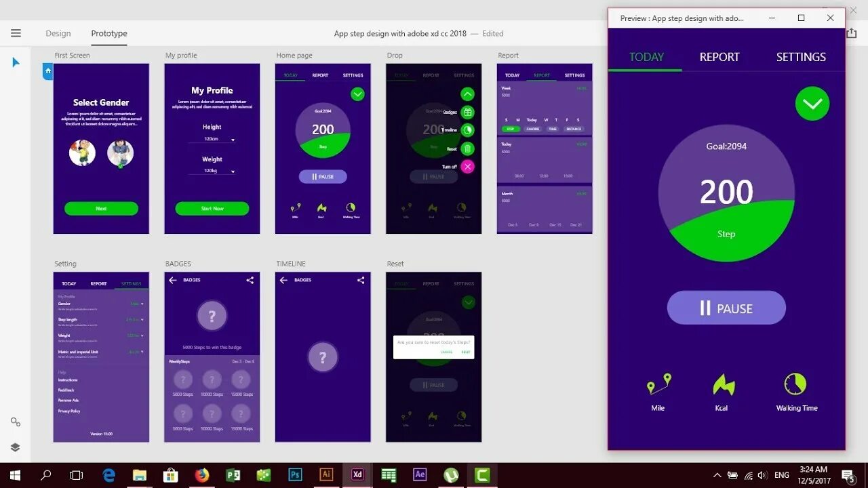Click the back arrow on BADGES artboard

coord(173,280)
